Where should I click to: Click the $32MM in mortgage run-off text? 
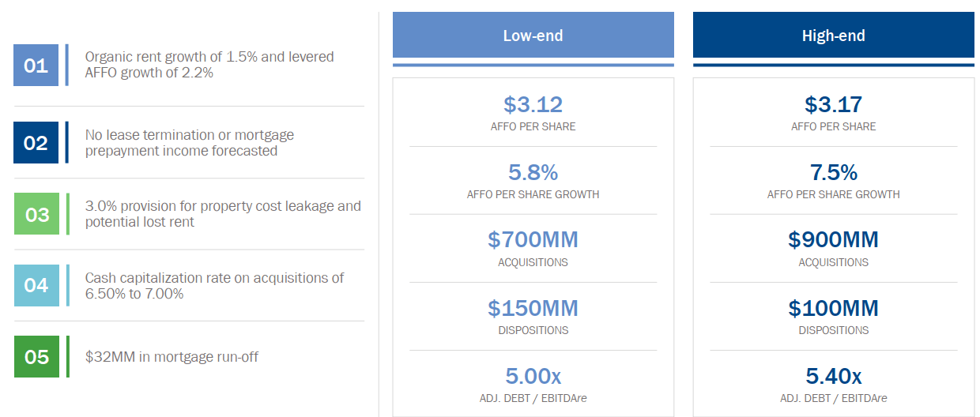click(171, 357)
